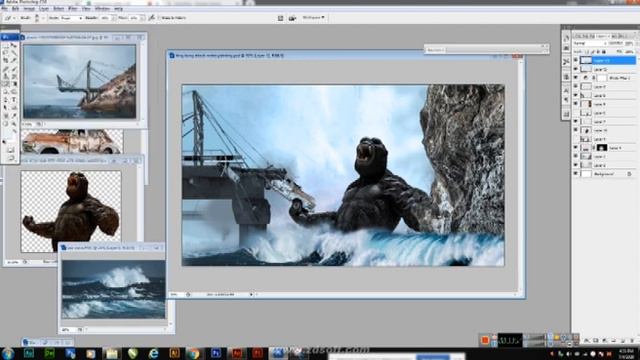Screen dimensions: 640x360
Task: Open the Layer menu
Action: pos(44,8)
